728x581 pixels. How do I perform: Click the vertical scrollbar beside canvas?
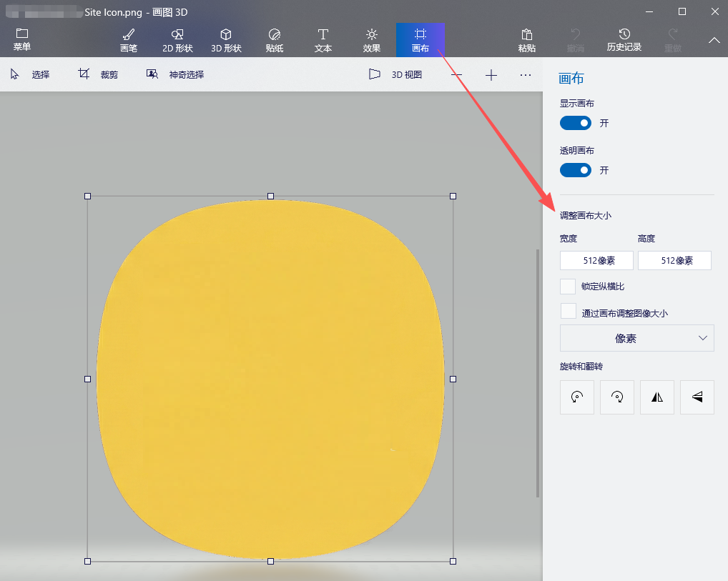pyautogui.click(x=538, y=373)
